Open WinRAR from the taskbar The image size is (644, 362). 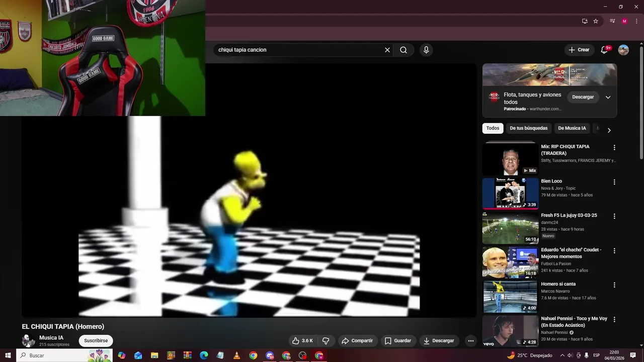(x=187, y=355)
